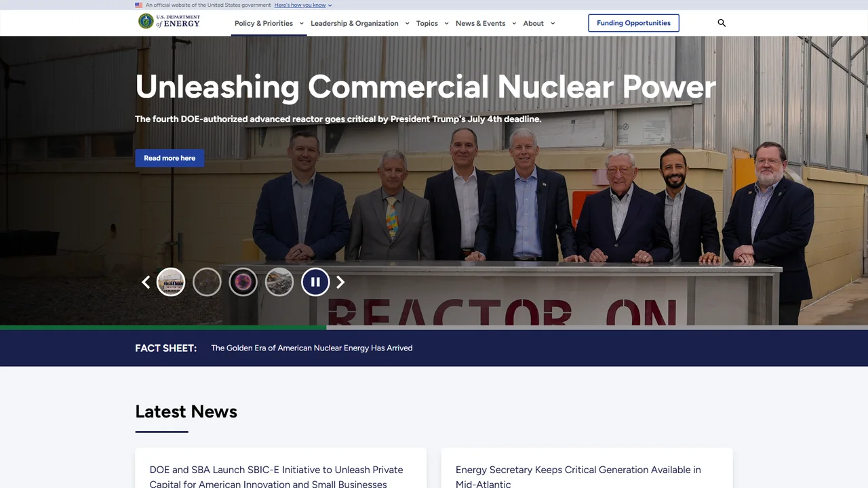The image size is (868, 488).
Task: Expand the News & Events chevron
Action: pos(514,23)
